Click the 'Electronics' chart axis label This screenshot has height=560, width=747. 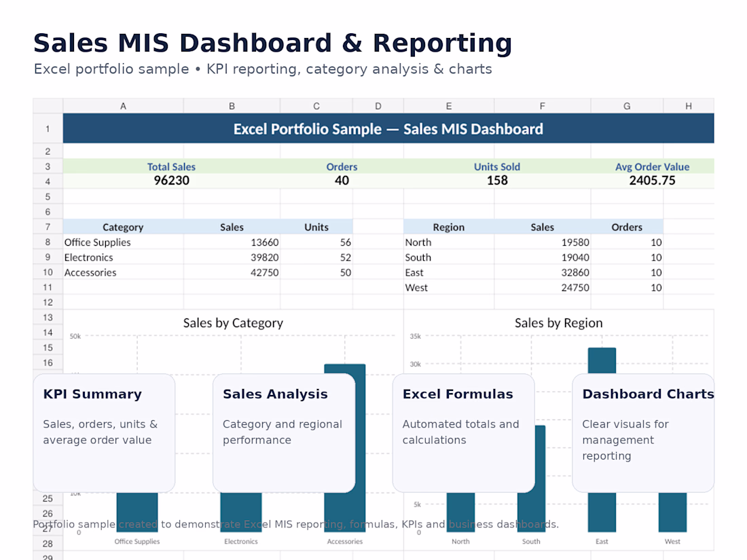[241, 542]
